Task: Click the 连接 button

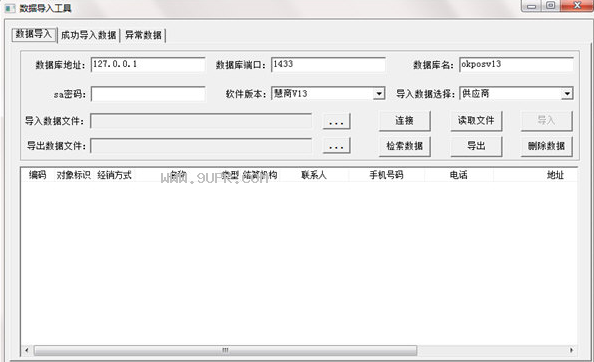Action: pos(405,121)
